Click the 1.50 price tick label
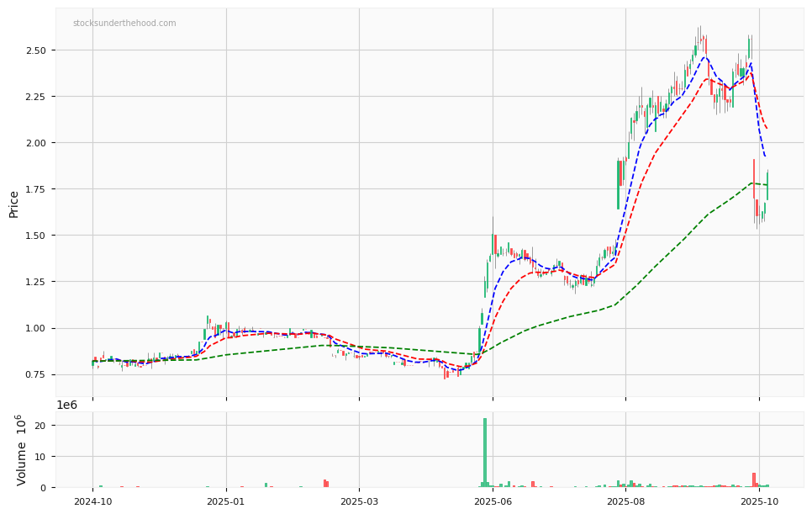 tap(37, 236)
